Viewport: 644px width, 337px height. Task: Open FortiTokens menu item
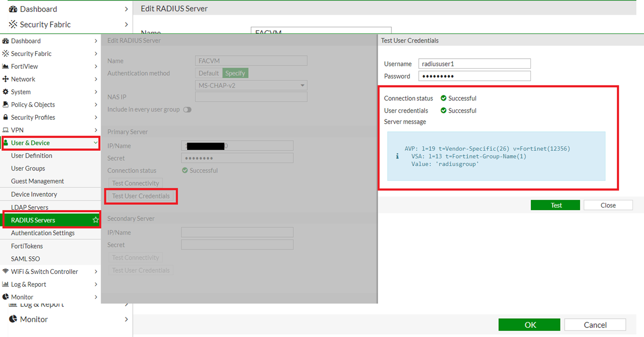(x=27, y=246)
